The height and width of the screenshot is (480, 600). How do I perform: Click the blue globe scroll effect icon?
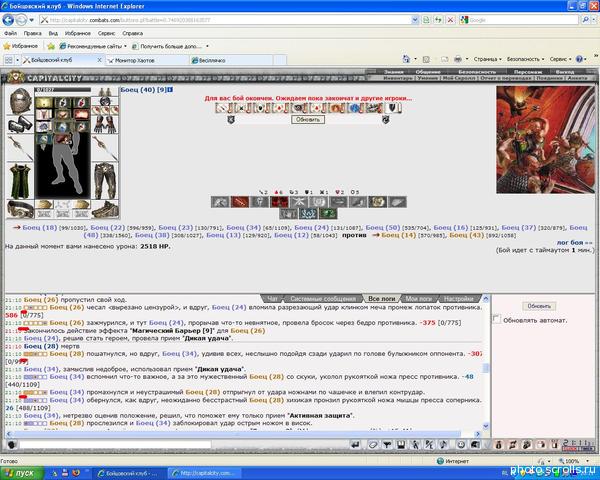click(x=355, y=108)
